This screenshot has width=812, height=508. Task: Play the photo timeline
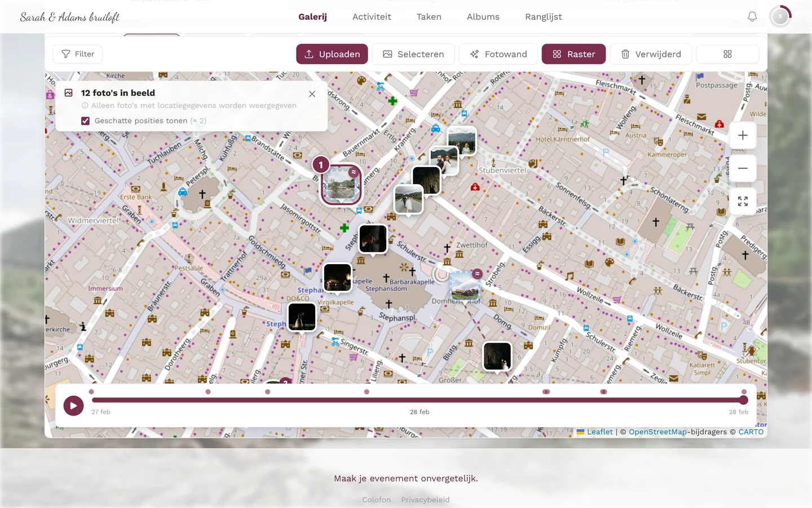tap(73, 405)
